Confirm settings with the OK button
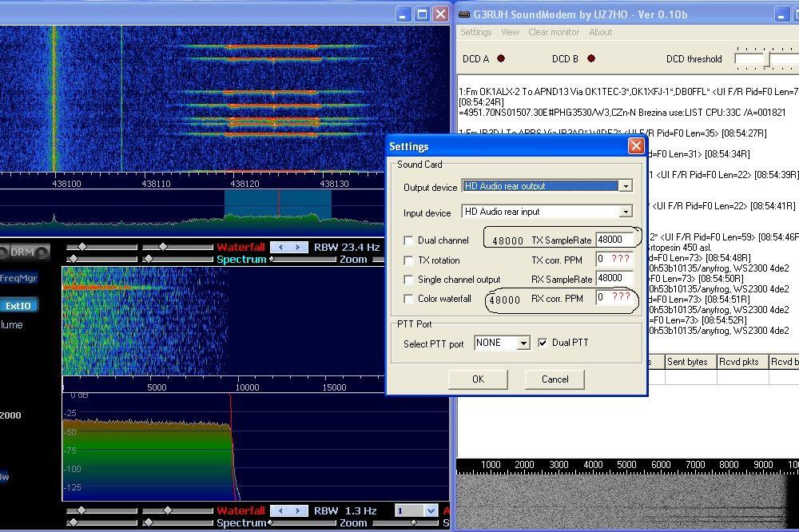Image resolution: width=799 pixels, height=532 pixels. (x=478, y=379)
